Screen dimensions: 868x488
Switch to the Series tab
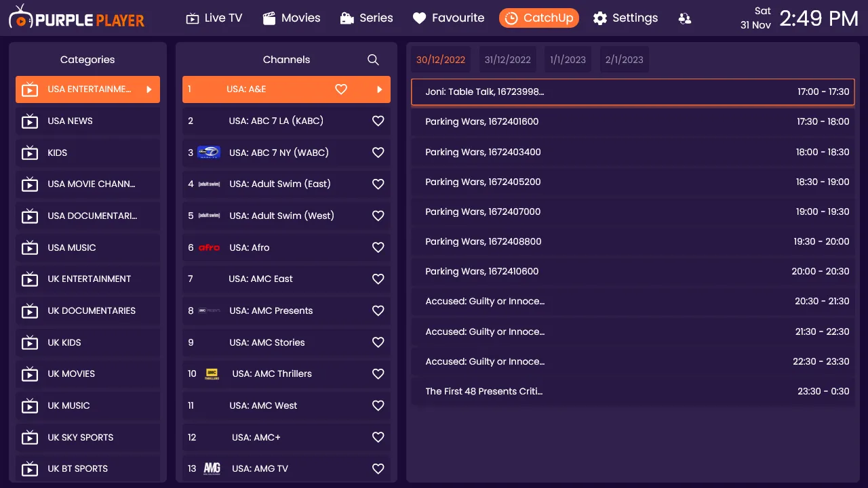(x=366, y=18)
